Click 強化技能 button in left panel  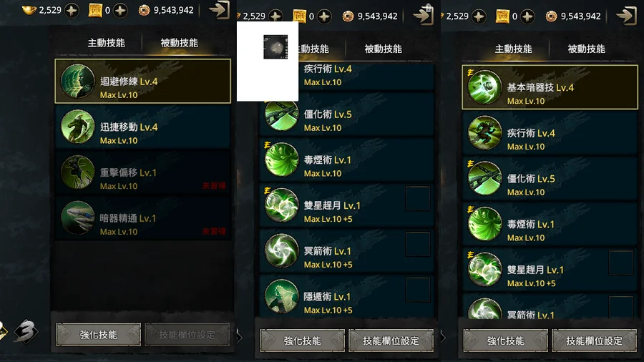[x=98, y=335]
